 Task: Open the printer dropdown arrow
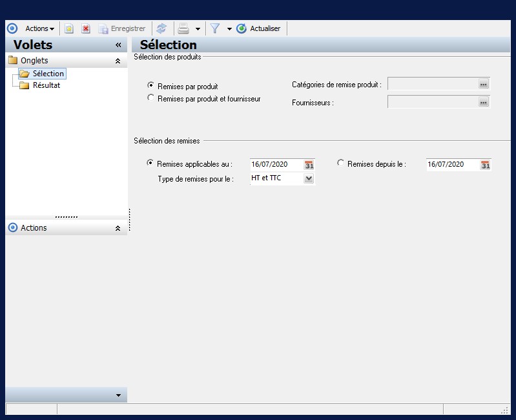click(198, 29)
